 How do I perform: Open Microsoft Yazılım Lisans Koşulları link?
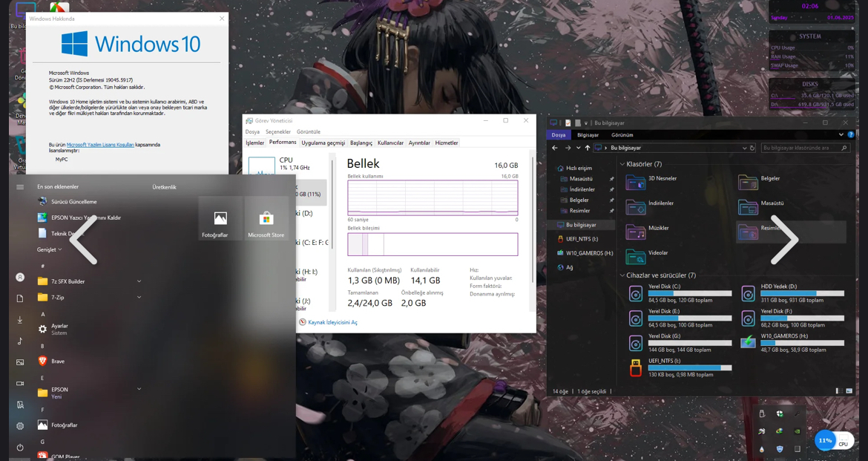pos(100,146)
